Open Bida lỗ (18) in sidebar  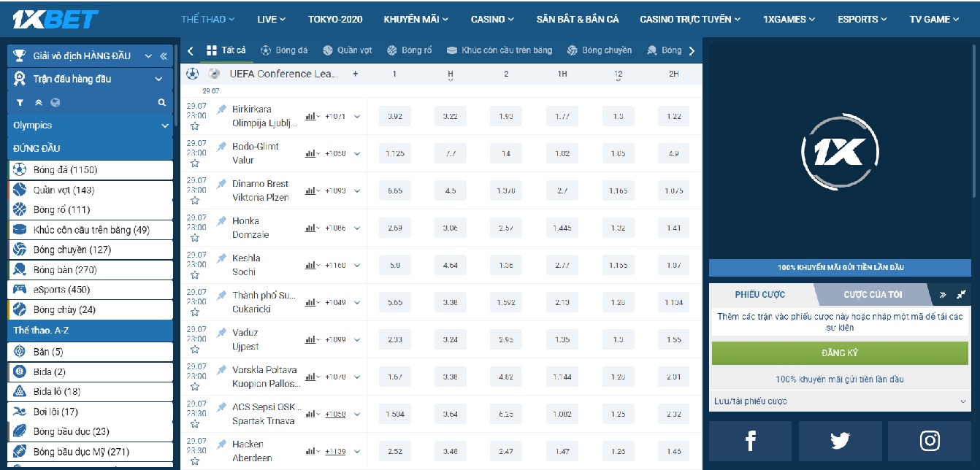click(91, 392)
